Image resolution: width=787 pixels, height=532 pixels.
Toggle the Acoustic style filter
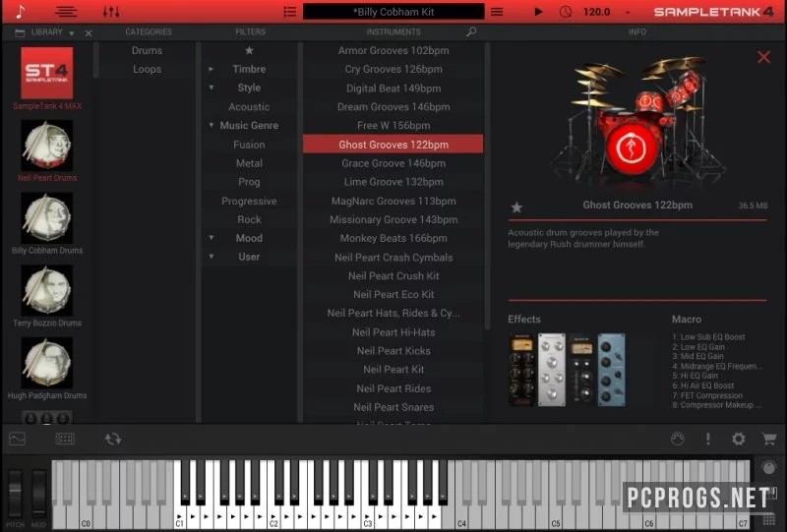(249, 107)
